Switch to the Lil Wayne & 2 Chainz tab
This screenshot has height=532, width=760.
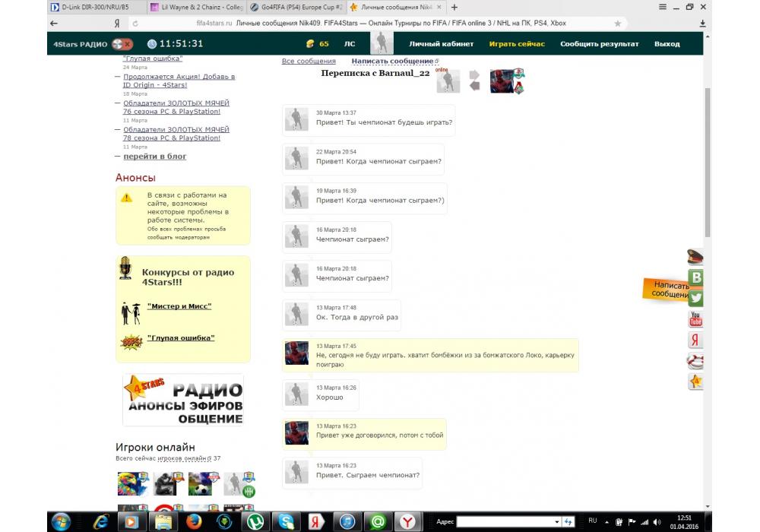point(196,8)
